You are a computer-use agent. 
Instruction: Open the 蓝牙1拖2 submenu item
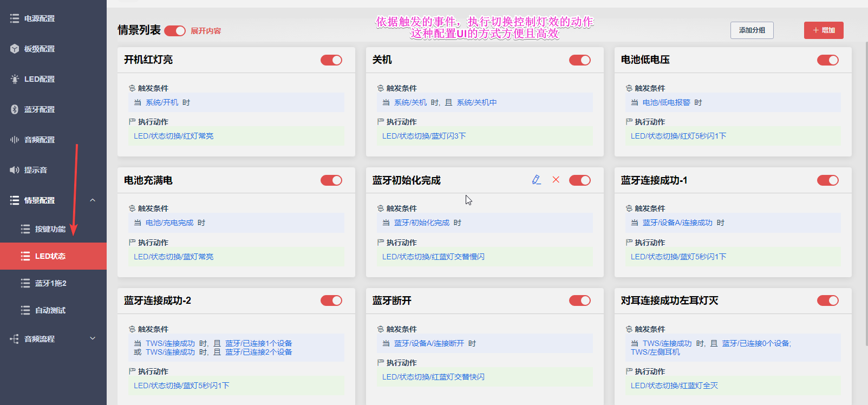click(x=53, y=283)
